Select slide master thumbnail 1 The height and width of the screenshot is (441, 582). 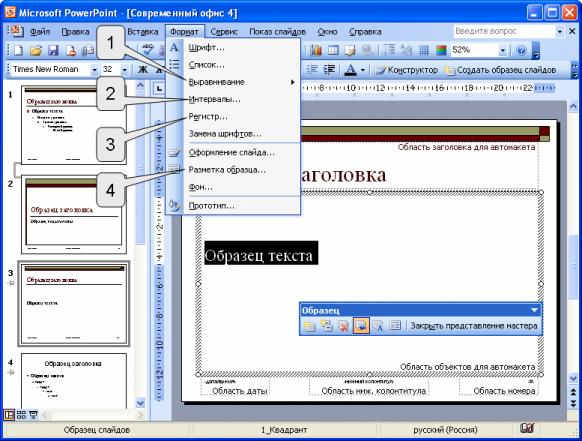pos(73,125)
